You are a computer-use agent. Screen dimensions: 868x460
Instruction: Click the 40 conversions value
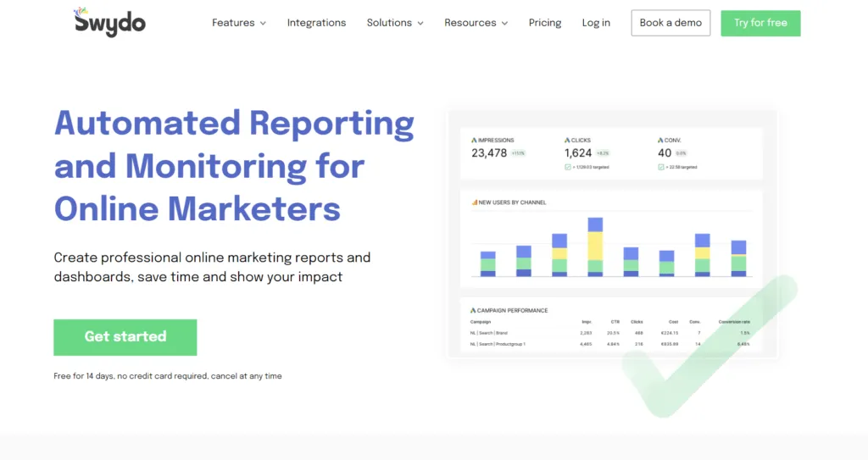coord(665,153)
